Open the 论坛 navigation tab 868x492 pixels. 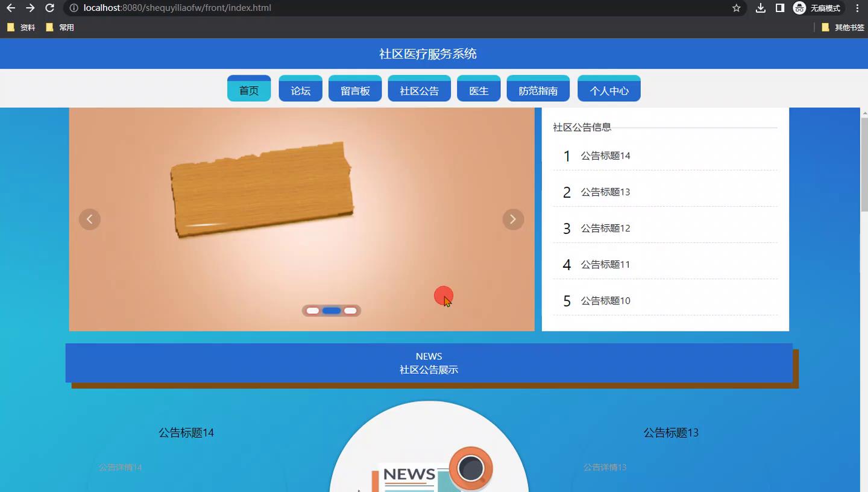[x=301, y=88]
